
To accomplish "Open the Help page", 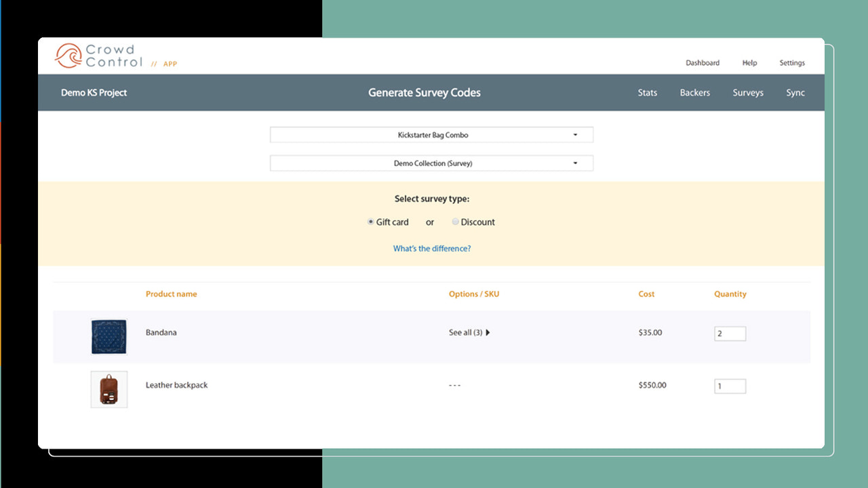I will click(x=749, y=62).
